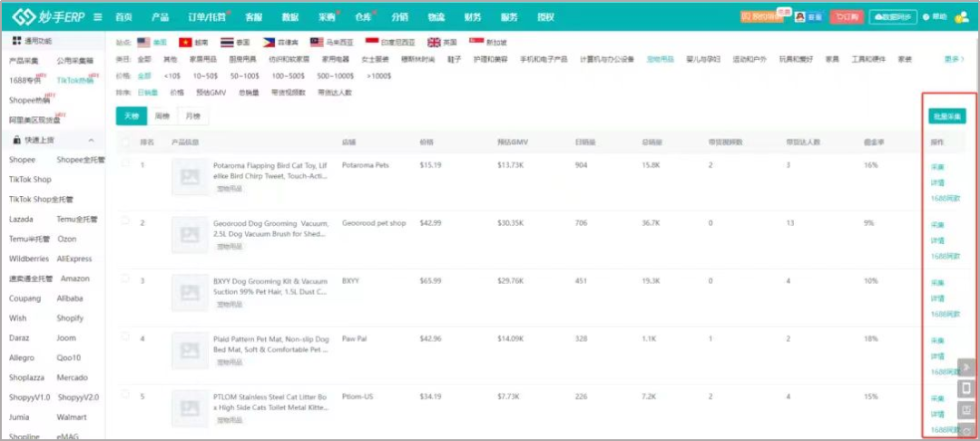The width and height of the screenshot is (980, 441).
Task: Open AliExpress in sidebar
Action: [74, 259]
